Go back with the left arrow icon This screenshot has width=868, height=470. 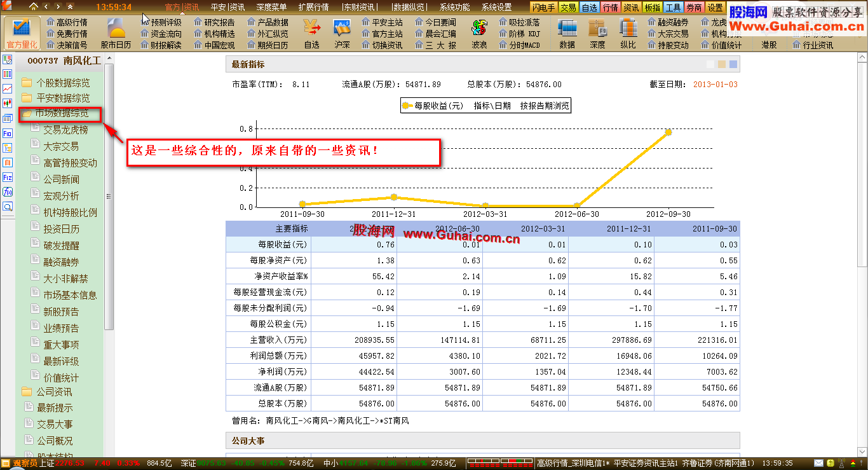pos(46,7)
